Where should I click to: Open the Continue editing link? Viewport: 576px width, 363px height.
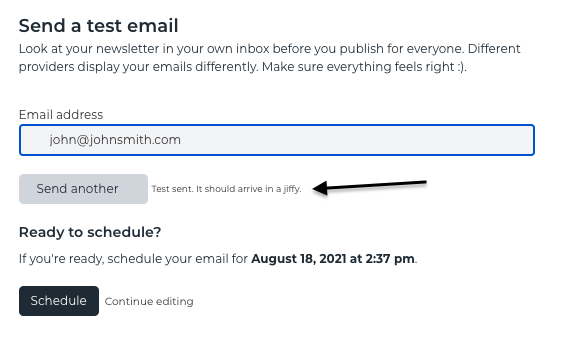(149, 301)
